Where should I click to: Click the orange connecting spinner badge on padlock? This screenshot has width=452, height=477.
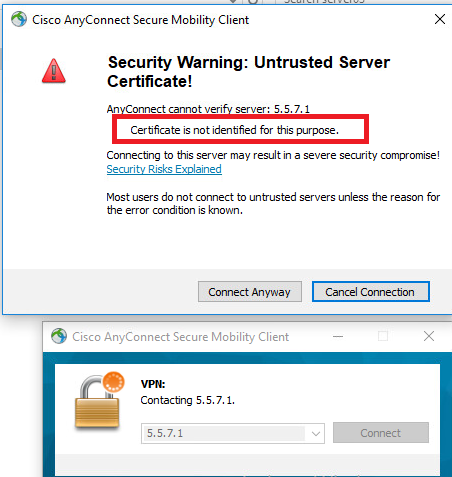(114, 382)
